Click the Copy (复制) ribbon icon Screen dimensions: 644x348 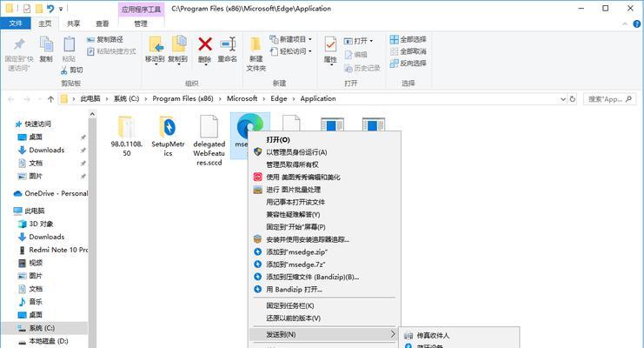[46, 44]
